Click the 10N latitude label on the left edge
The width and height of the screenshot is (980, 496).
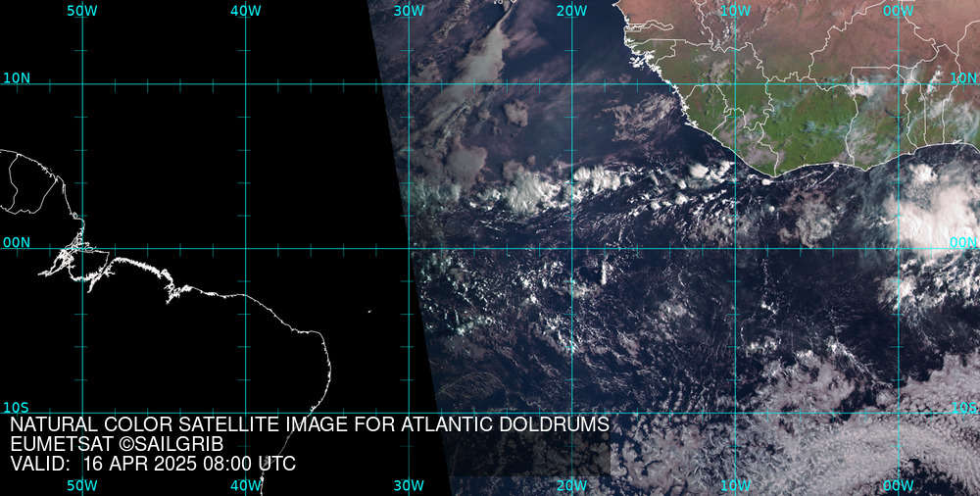point(17,78)
